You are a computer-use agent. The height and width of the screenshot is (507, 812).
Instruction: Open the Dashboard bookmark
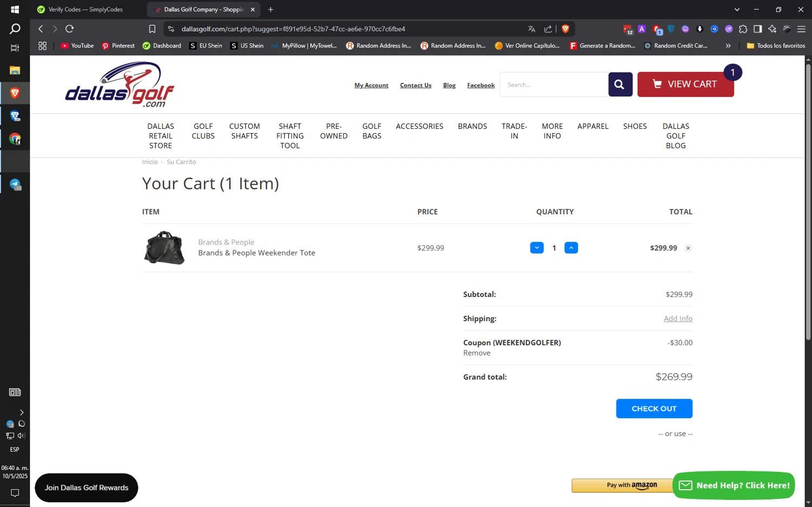click(x=161, y=45)
